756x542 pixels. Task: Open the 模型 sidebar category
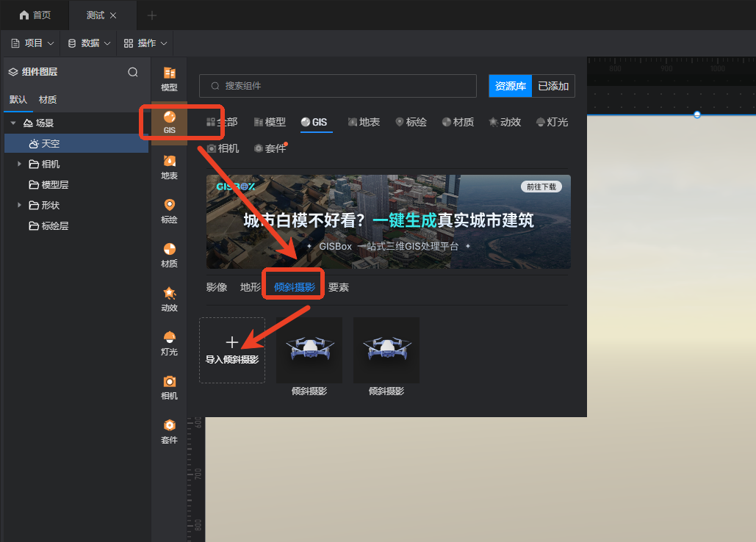[169, 79]
